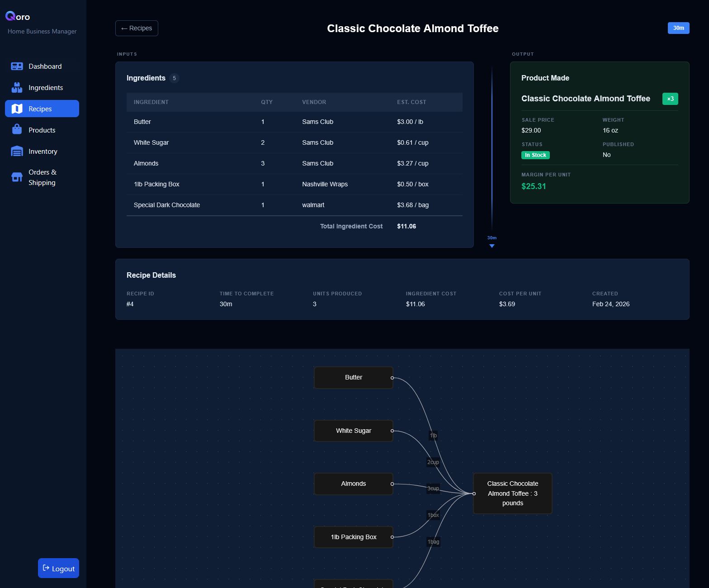Click the Products shopping bag icon

tap(17, 130)
